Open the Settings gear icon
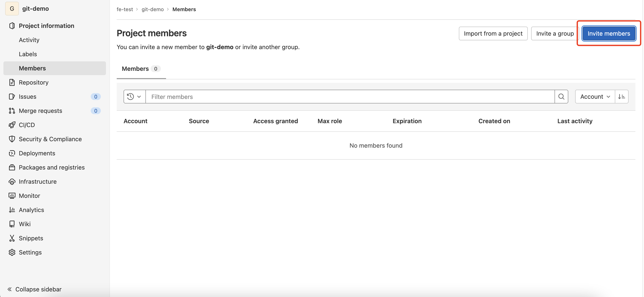644x297 pixels. click(12, 252)
